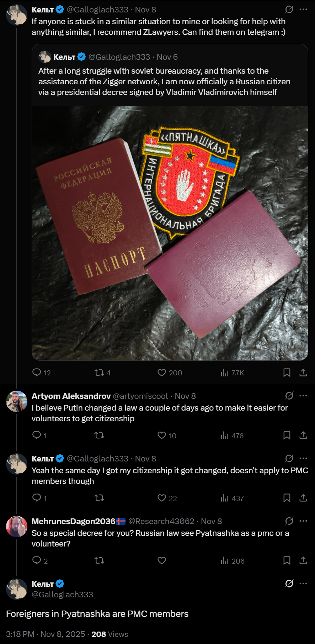Image resolution: width=315 pixels, height=644 pixels.
Task: Reply to the tweet with 12 comments
Action: (x=37, y=373)
